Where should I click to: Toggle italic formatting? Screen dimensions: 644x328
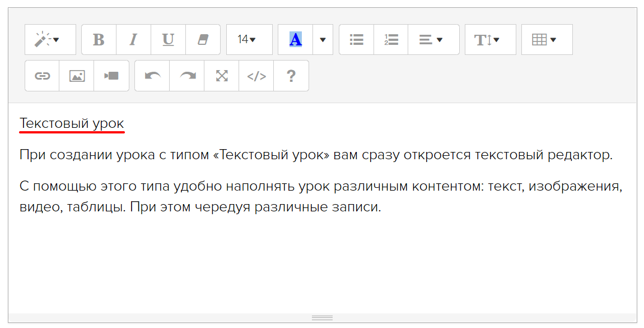133,40
